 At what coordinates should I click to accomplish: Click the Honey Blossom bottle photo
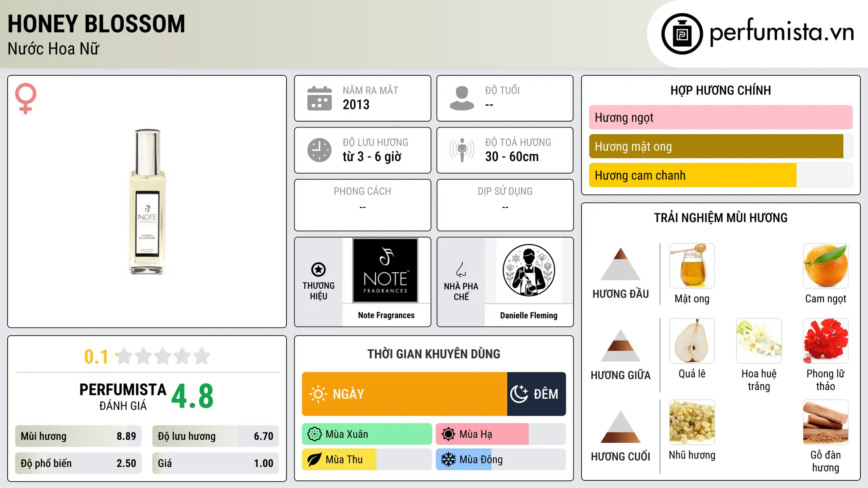click(x=147, y=202)
